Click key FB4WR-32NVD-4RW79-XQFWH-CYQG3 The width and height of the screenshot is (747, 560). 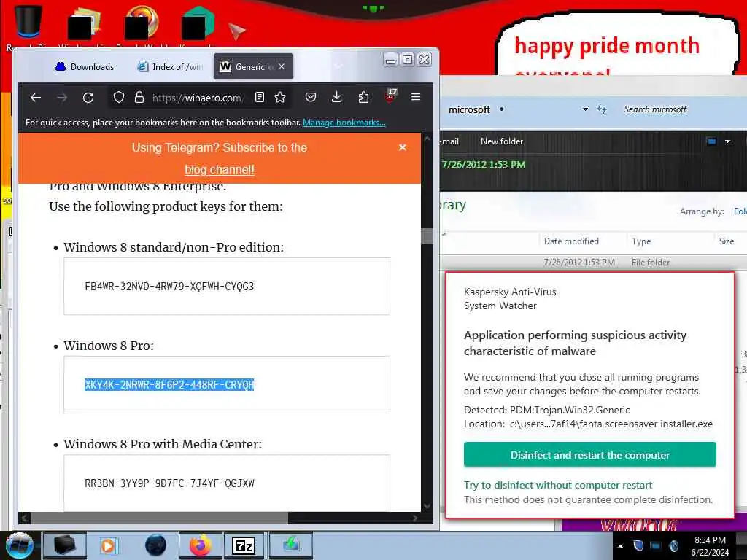(169, 286)
